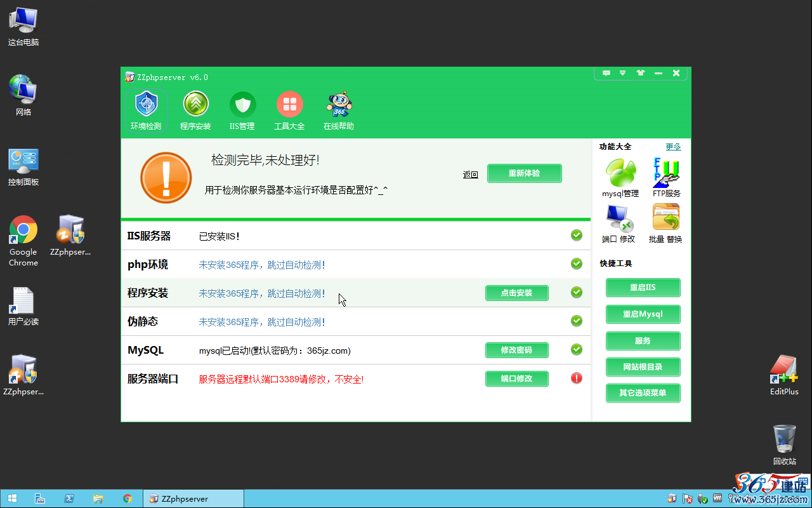812x508 pixels.
Task: Click the red 服务器远程默认端口3389 warning text
Action: pos(281,380)
